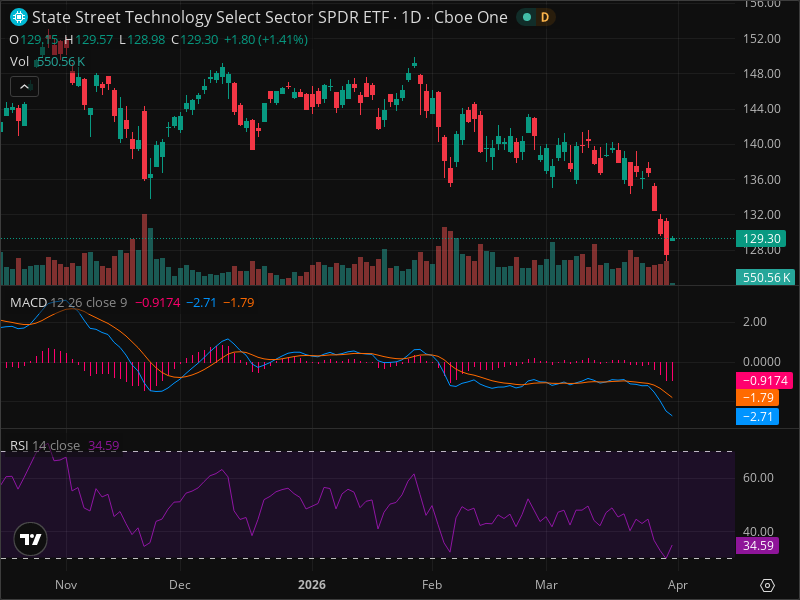Click the Vol 550.56 K legend label
The height and width of the screenshot is (600, 800).
(x=47, y=62)
